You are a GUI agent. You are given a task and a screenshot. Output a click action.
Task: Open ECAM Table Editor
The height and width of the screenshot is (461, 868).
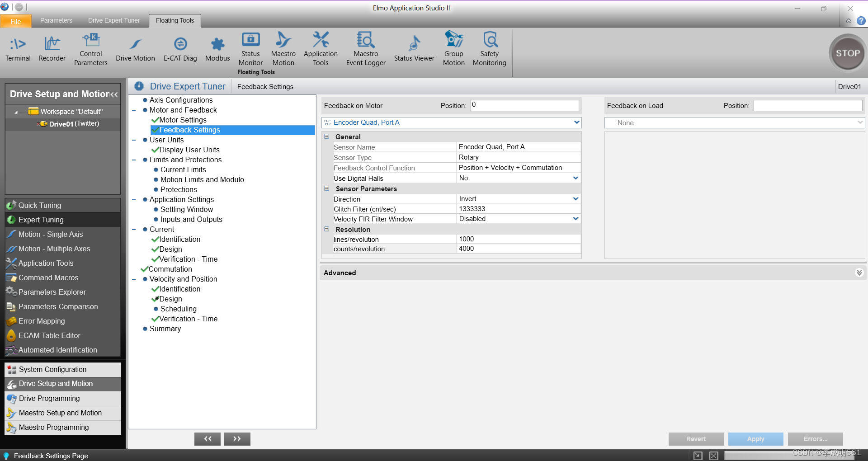63,335
